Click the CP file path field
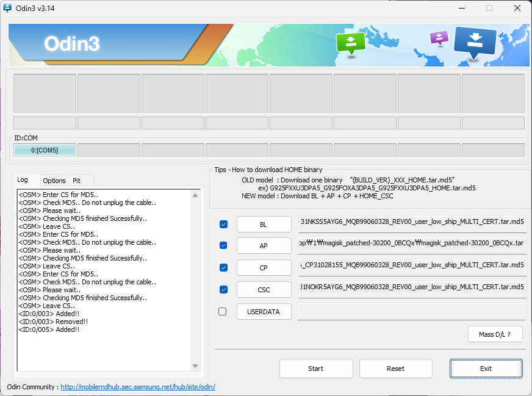Image resolution: width=532 pixels, height=396 pixels. point(412,267)
